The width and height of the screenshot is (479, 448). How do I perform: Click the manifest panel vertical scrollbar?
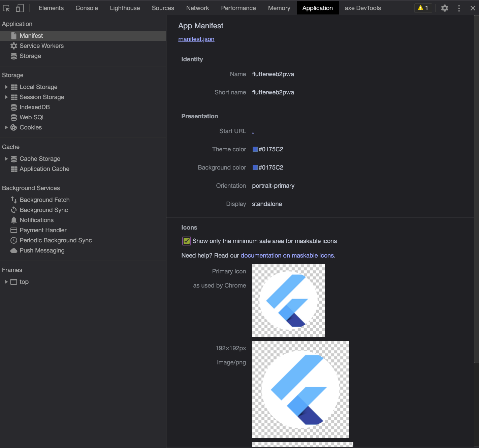pyautogui.click(x=476, y=189)
